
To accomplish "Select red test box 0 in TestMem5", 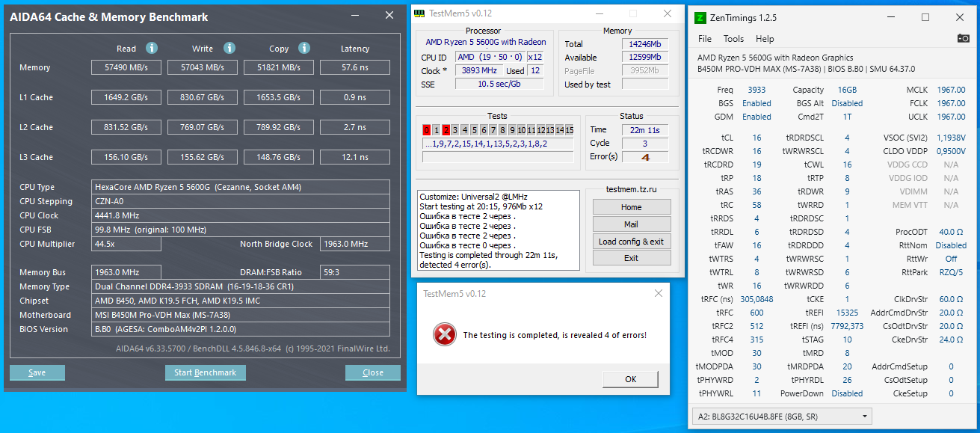I will click(x=427, y=130).
